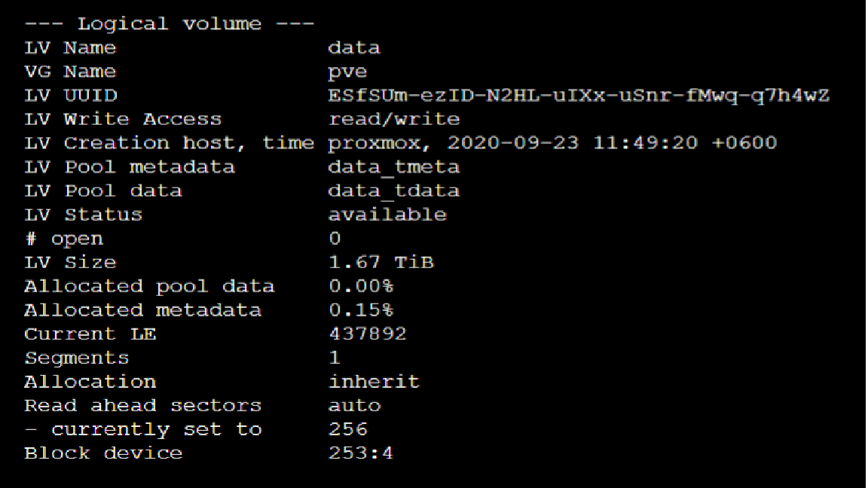This screenshot has width=868, height=488.
Task: Click the 'Segments' label
Action: pos(77,358)
